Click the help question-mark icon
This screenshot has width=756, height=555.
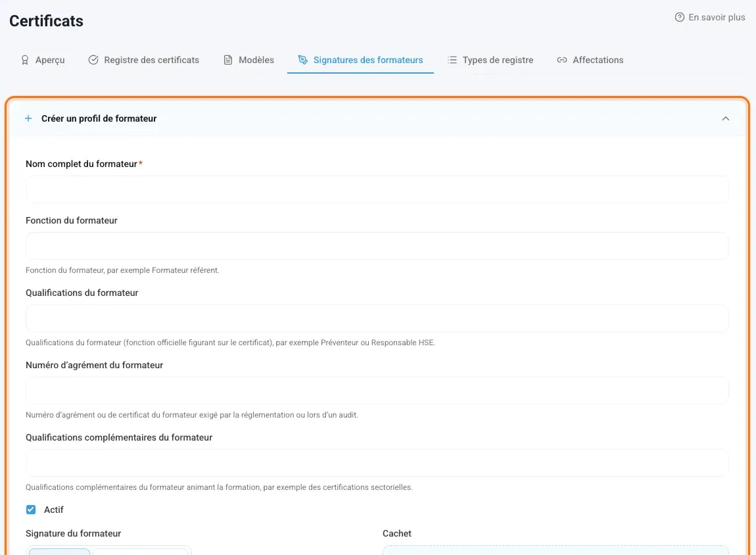679,17
